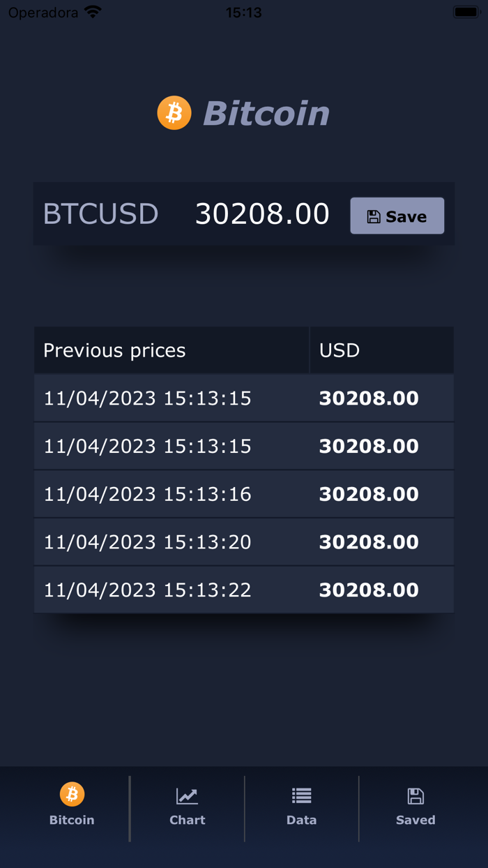Screen dimensions: 488x868
Task: Select the Previous prices column header
Action: [x=114, y=350]
